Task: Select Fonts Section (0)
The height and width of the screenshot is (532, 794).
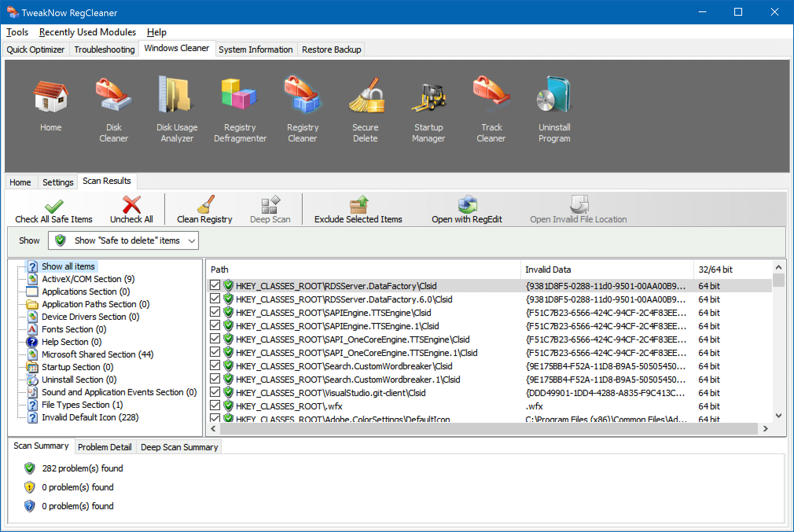Action: point(74,329)
